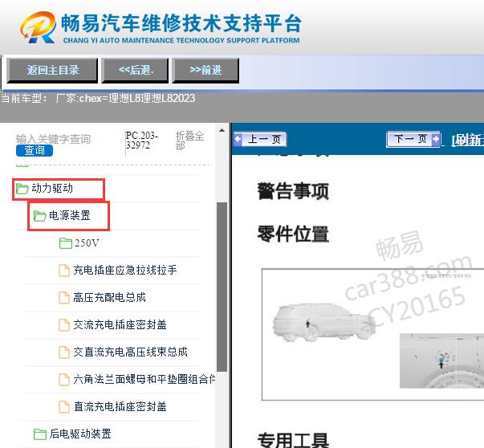
Task: Click the 警告事项 heading
Action: pyautogui.click(x=293, y=191)
